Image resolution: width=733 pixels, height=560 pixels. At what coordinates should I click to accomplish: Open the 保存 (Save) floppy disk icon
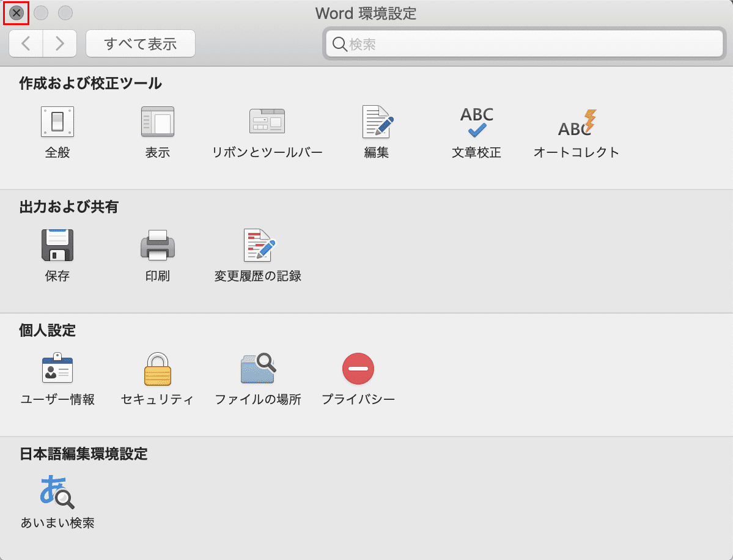click(57, 245)
